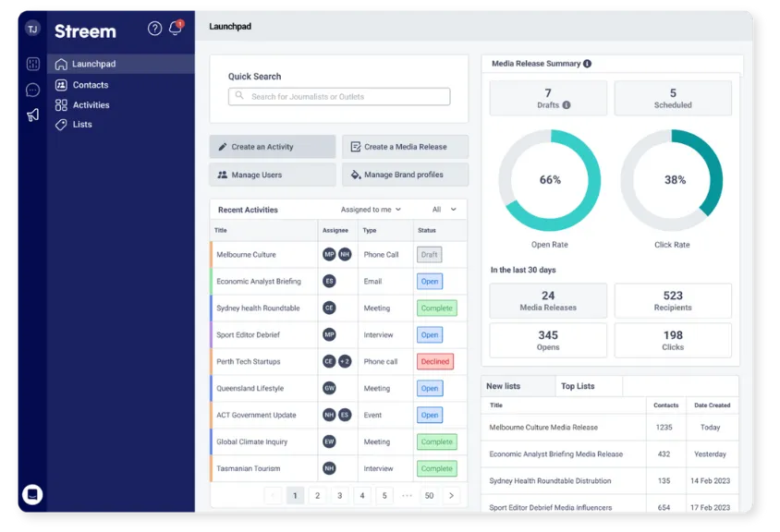This screenshot has width=780, height=532.
Task: Click Create an Activity button
Action: [x=273, y=147]
